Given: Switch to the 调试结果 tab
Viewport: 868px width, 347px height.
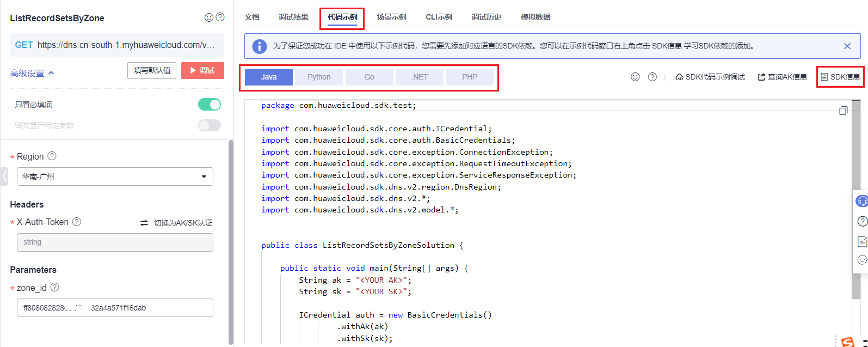Looking at the screenshot, I should tap(293, 17).
